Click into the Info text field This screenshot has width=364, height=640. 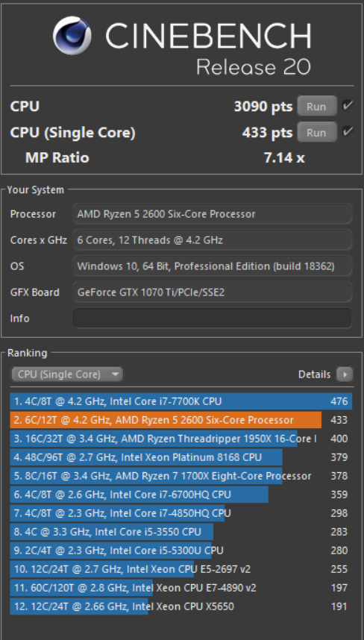(x=212, y=319)
